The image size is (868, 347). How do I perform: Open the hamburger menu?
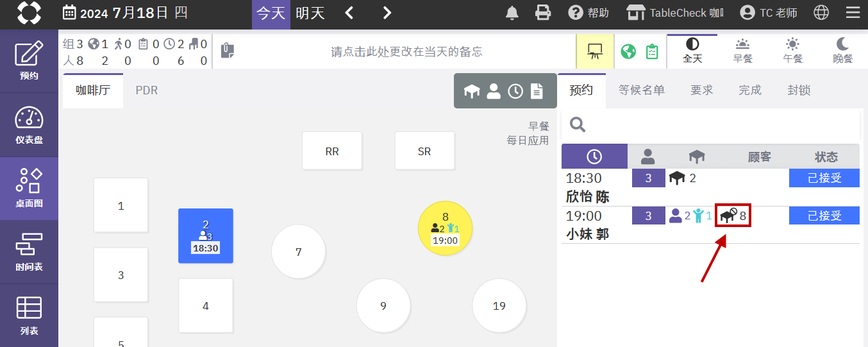click(x=853, y=13)
